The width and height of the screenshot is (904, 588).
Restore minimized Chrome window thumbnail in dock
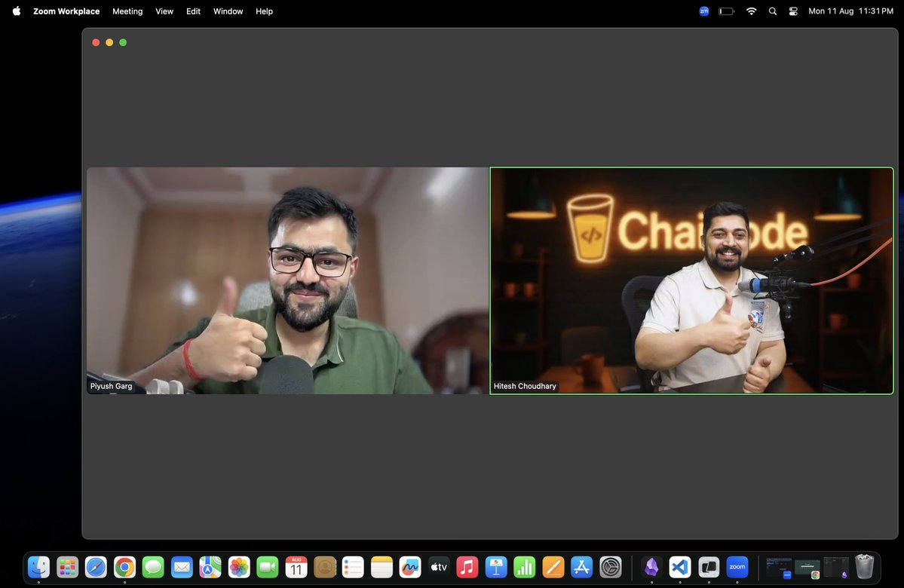[807, 567]
